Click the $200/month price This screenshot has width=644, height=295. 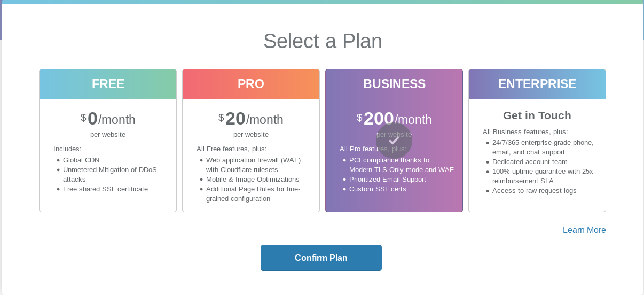[394, 119]
